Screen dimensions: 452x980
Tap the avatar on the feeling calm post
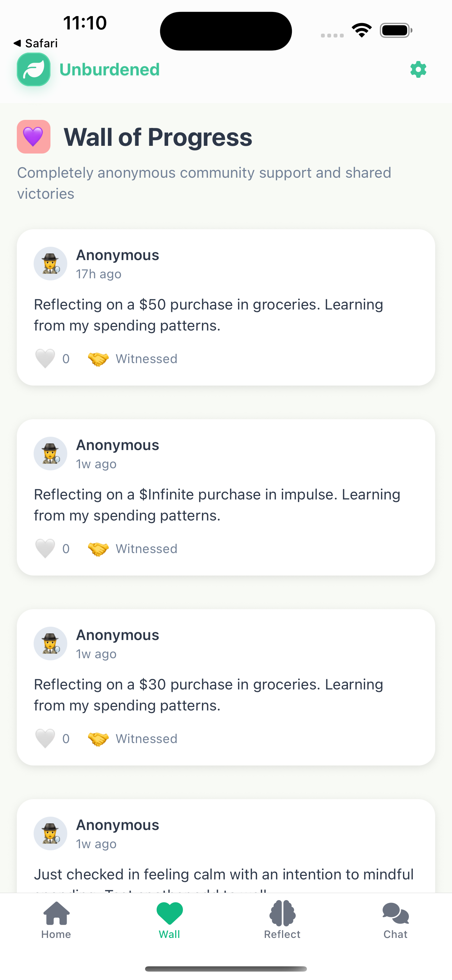point(50,833)
